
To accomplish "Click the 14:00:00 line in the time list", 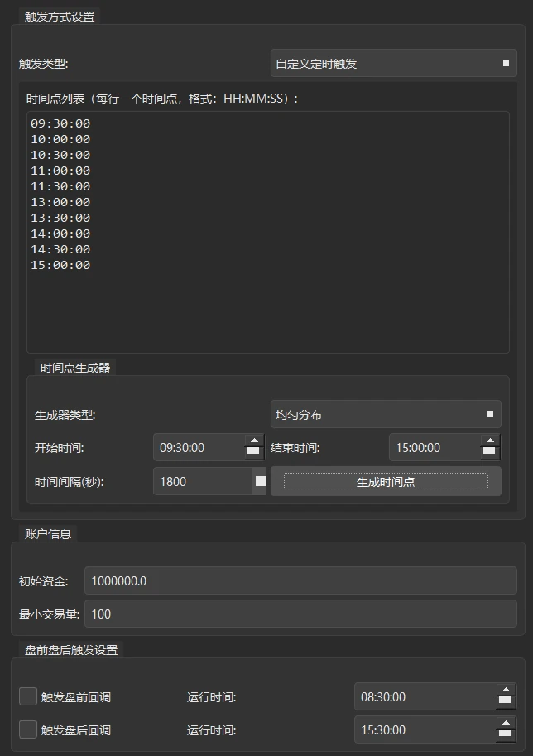I will pyautogui.click(x=60, y=234).
